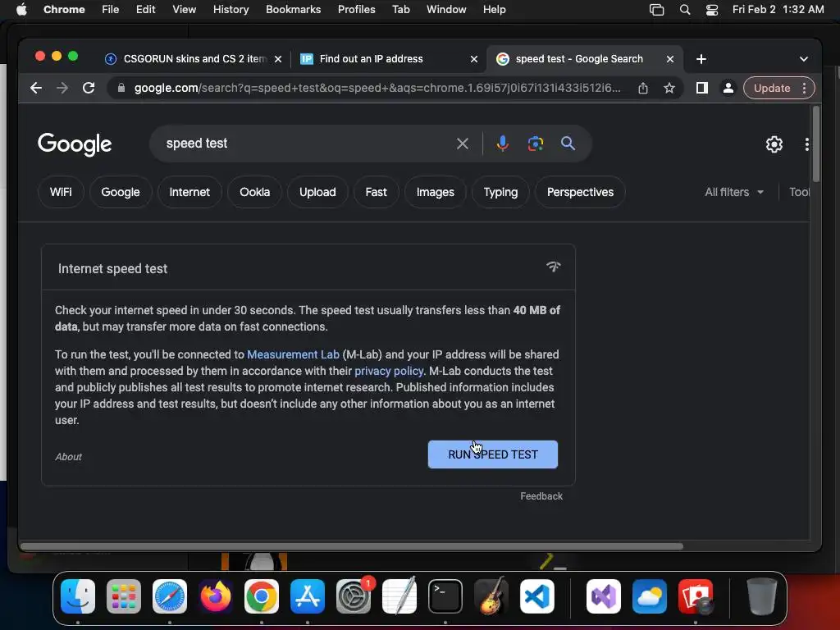Click the horizontal page scrollbar

click(x=351, y=546)
